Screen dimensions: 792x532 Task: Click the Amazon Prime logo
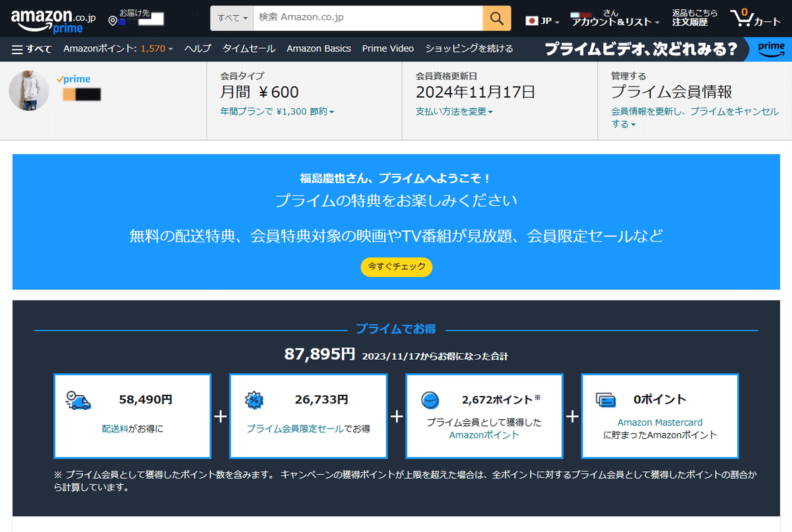[45, 18]
